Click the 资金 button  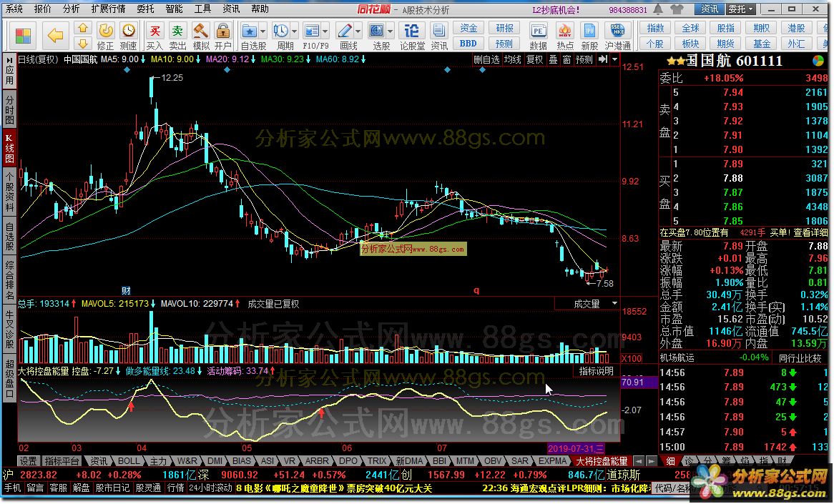(x=468, y=28)
